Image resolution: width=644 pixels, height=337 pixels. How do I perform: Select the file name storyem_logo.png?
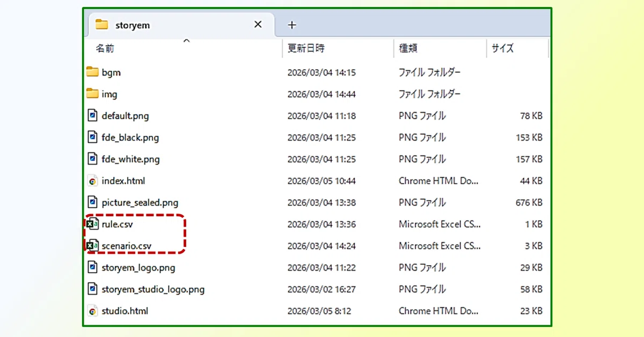click(138, 268)
